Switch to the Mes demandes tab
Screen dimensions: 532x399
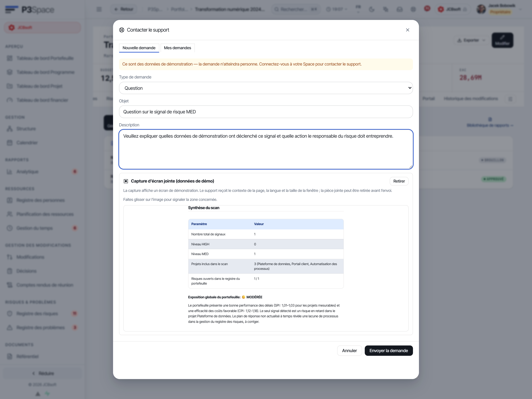point(177,48)
